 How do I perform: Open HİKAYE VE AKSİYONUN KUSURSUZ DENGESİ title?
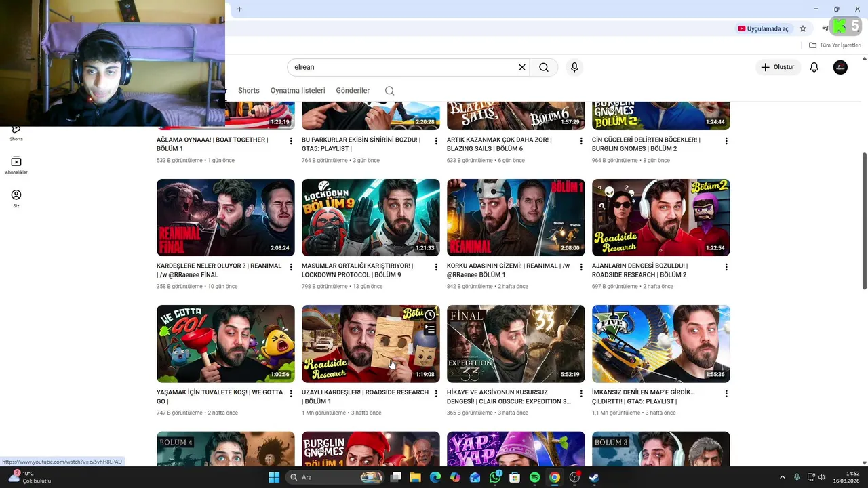click(509, 396)
